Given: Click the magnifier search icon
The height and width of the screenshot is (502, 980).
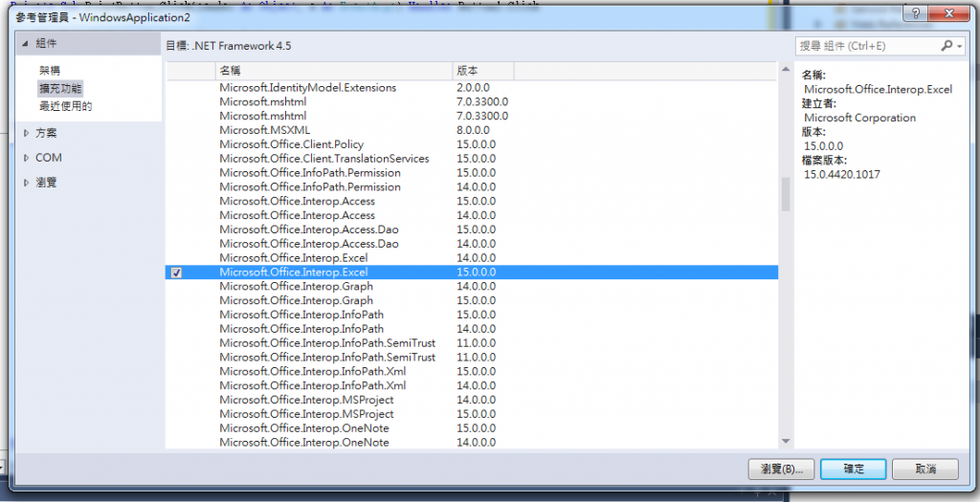Looking at the screenshot, I should (947, 46).
